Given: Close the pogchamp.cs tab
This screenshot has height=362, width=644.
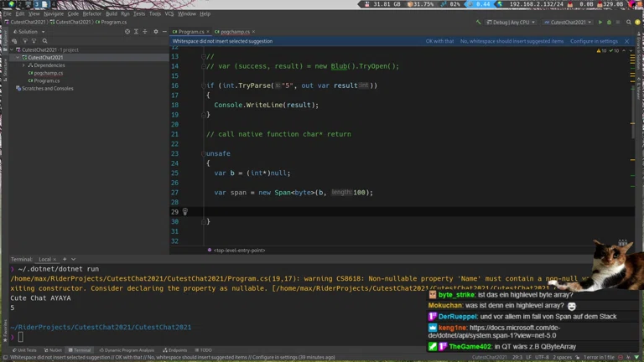Looking at the screenshot, I should (x=253, y=32).
